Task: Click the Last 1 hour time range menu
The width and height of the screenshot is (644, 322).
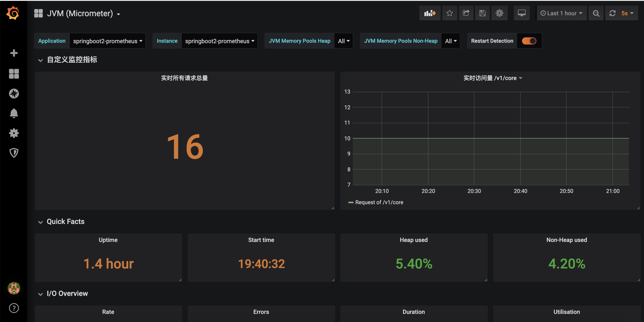Action: [561, 13]
